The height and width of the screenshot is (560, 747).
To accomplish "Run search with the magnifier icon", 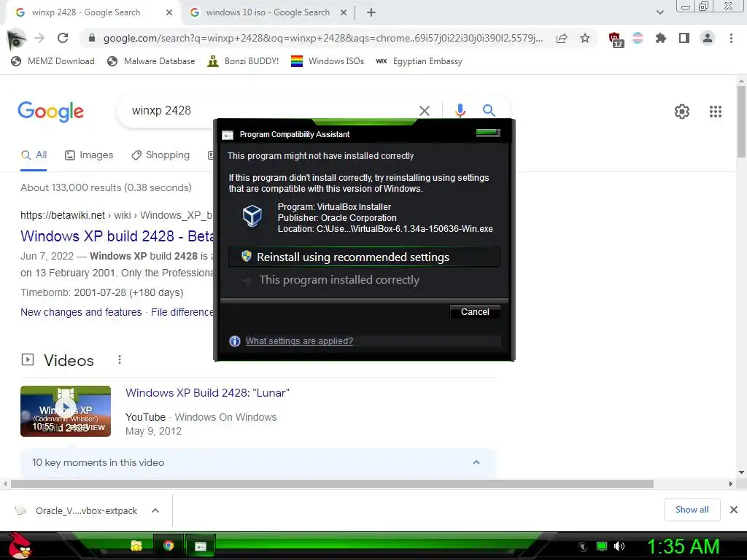I will (489, 111).
